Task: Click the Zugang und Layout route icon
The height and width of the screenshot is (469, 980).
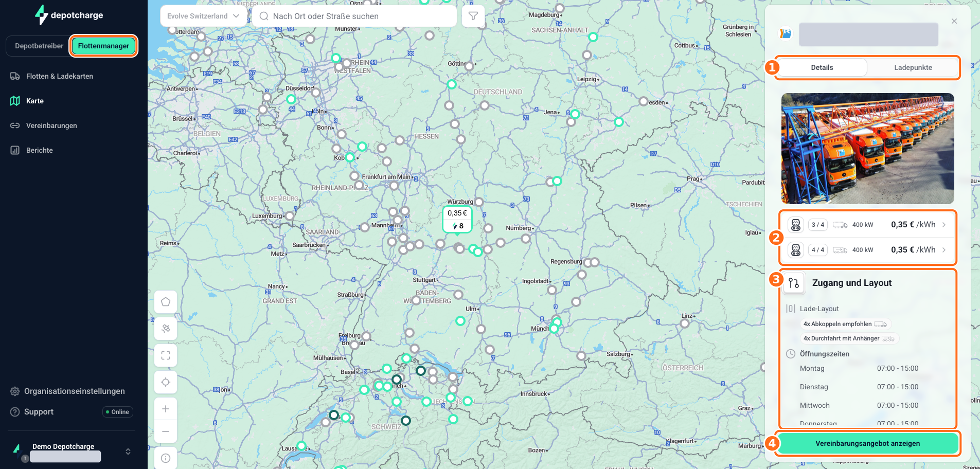Action: (x=794, y=283)
